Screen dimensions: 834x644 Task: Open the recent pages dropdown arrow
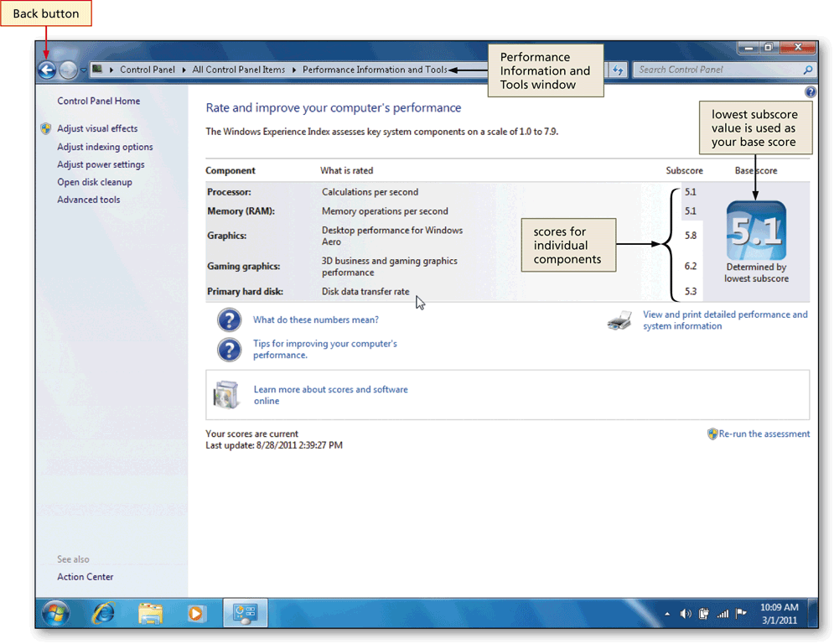tap(84, 70)
